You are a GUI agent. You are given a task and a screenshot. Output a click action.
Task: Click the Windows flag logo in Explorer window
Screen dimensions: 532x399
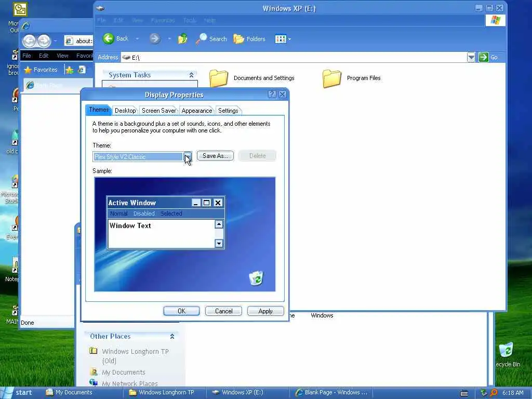tap(495, 20)
